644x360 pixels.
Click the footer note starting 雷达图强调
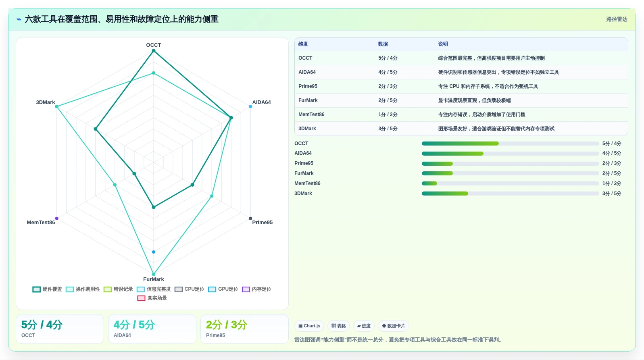coord(399,340)
